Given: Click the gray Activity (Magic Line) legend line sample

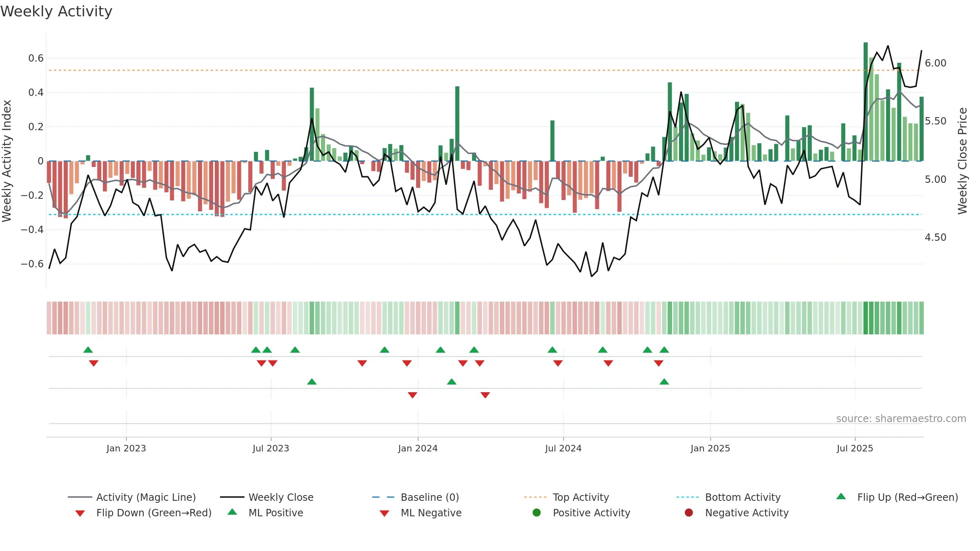Looking at the screenshot, I should point(80,497).
